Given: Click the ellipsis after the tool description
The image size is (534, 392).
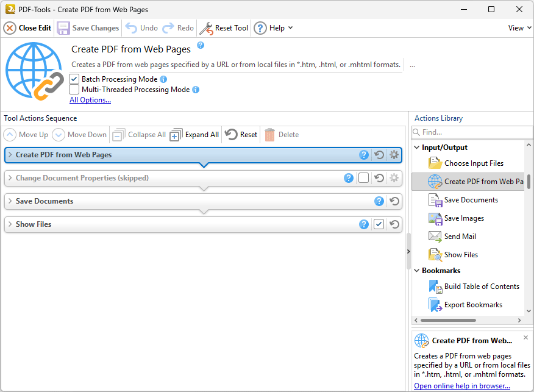Looking at the screenshot, I should coord(413,65).
